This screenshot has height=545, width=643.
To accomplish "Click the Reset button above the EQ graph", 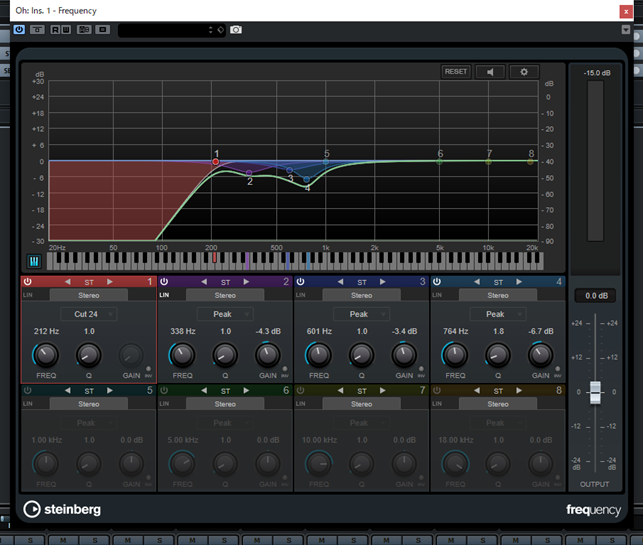I will [x=456, y=72].
